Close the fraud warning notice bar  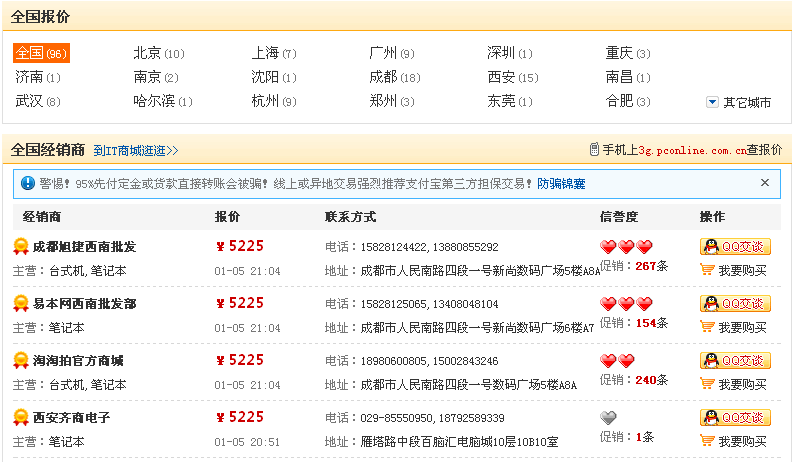[x=765, y=183]
